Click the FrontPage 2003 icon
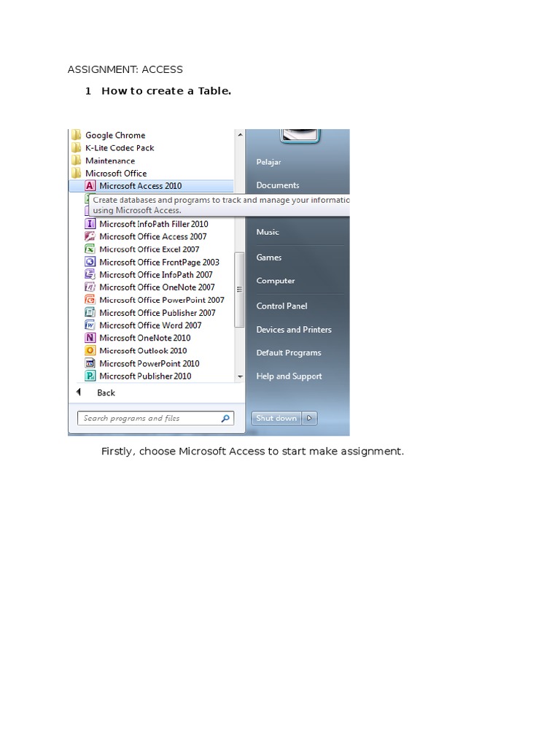The width and height of the screenshot is (560, 747). coord(90,262)
